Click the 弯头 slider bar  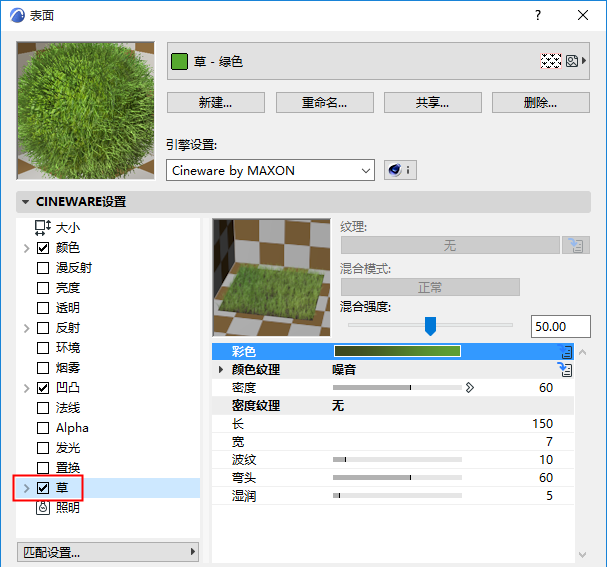[397, 478]
